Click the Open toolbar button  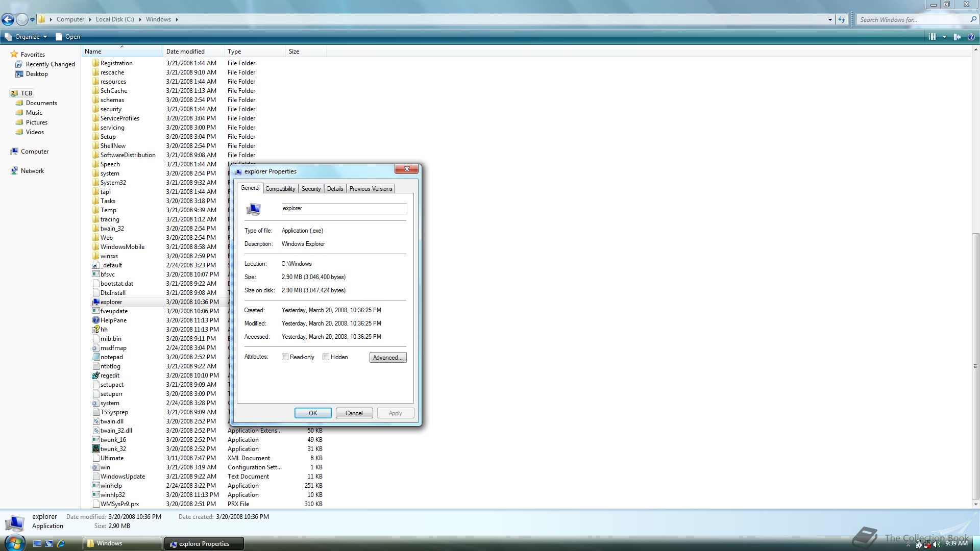68,37
